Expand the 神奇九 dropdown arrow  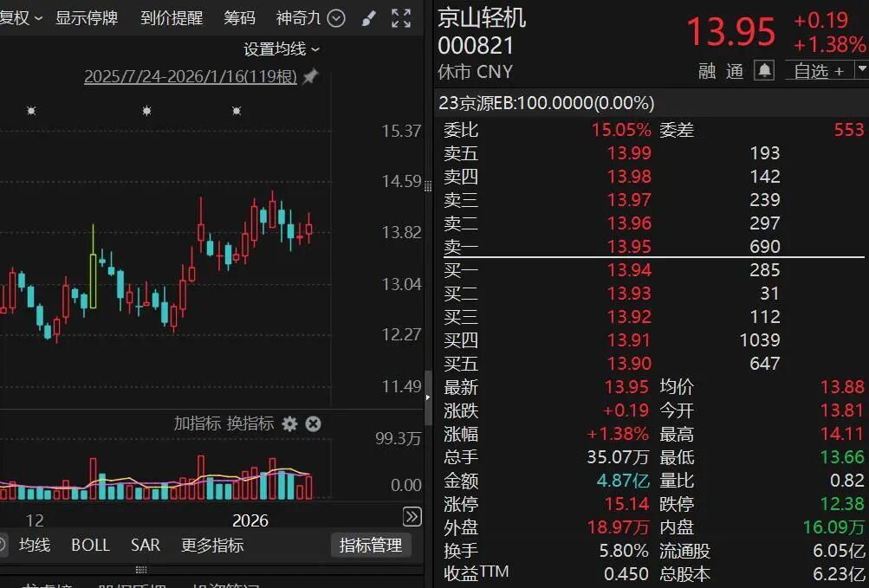click(336, 18)
